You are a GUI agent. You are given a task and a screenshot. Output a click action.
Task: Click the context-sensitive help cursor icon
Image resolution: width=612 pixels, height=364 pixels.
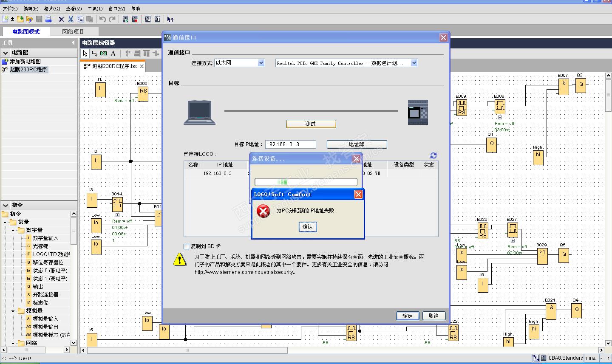[170, 19]
